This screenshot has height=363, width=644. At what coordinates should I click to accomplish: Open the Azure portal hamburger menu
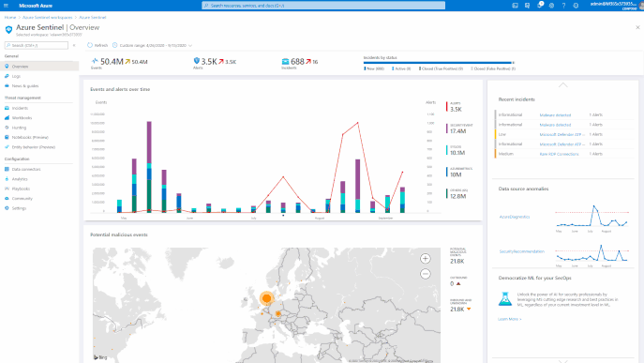pyautogui.click(x=6, y=6)
